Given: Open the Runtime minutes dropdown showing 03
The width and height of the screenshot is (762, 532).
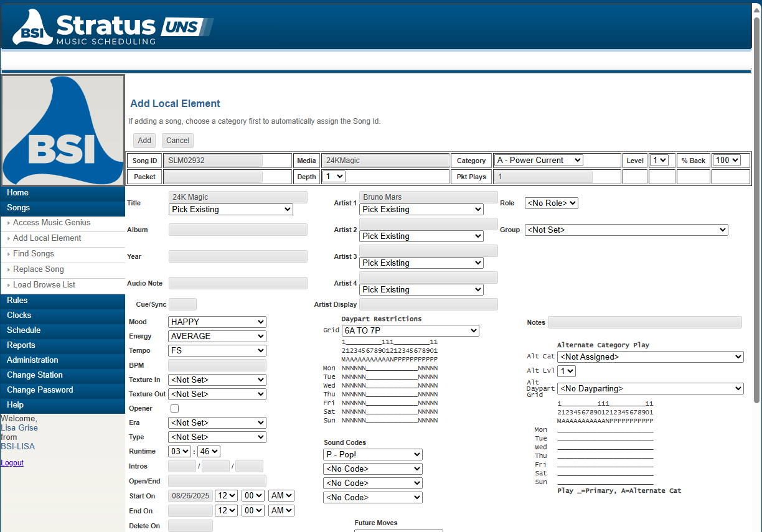Looking at the screenshot, I should pyautogui.click(x=179, y=451).
